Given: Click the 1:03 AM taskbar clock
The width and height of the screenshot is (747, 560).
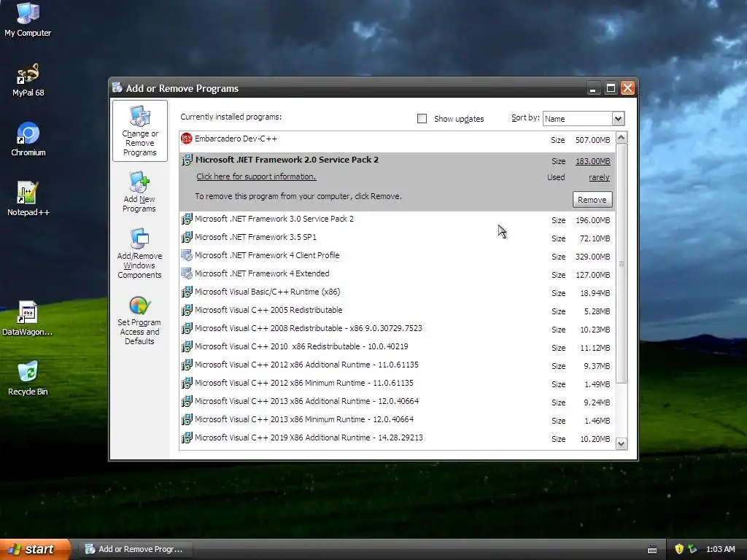Looking at the screenshot, I should point(720,549).
